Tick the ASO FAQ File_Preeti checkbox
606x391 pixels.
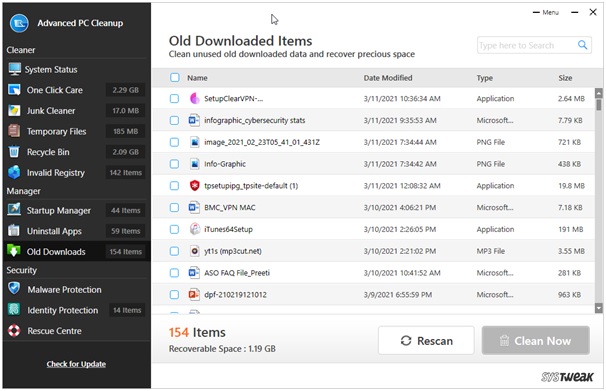pyautogui.click(x=174, y=273)
